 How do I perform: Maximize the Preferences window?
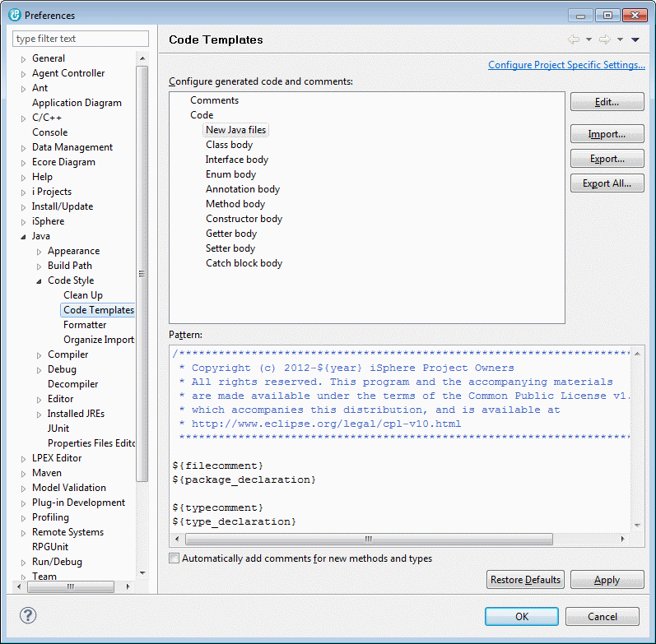(x=607, y=16)
